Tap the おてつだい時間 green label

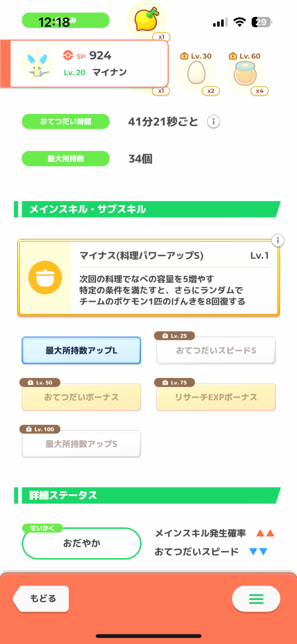[x=66, y=121]
